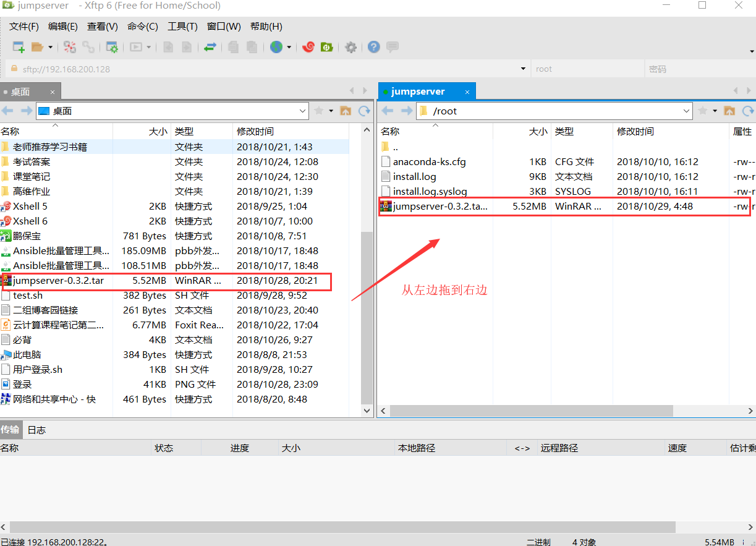The image size is (756, 546).
Task: Open Options gear icon in toolbar
Action: [350, 47]
